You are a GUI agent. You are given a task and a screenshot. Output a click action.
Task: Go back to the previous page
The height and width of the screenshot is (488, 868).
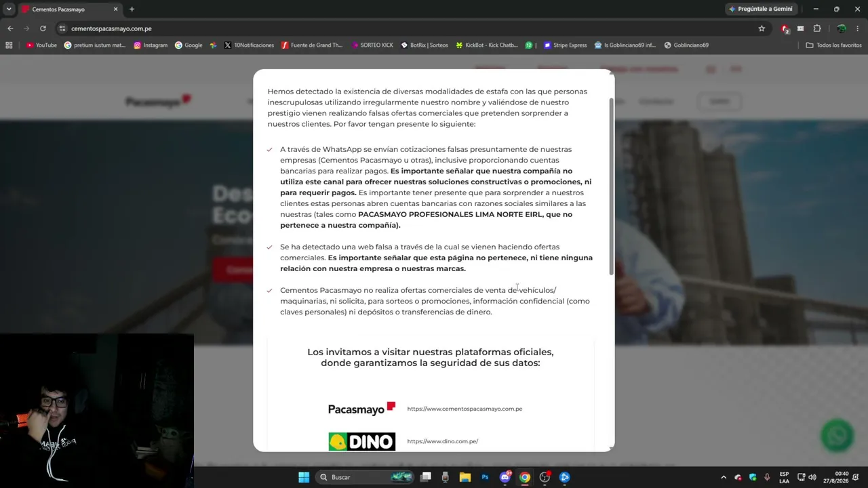10,28
